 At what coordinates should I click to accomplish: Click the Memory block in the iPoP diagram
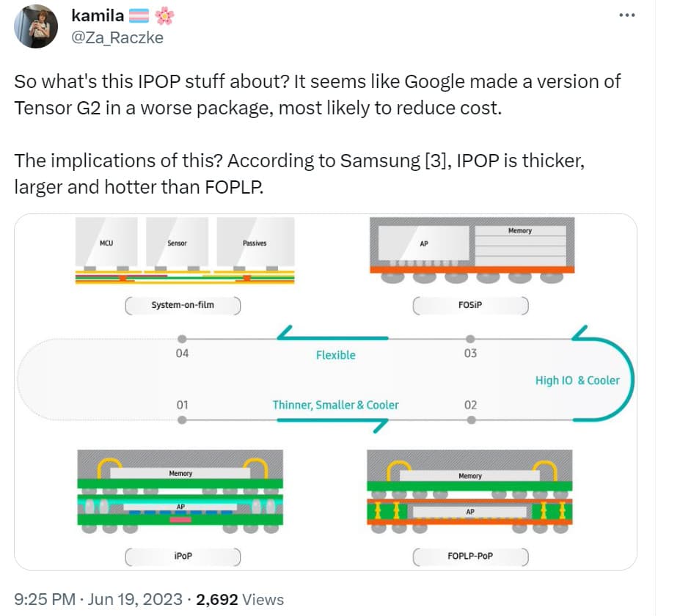pos(180,473)
